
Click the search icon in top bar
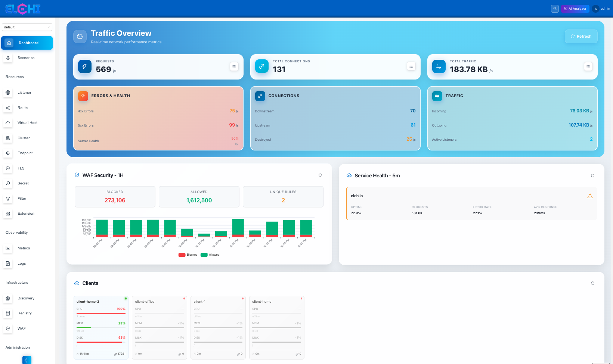[555, 8]
